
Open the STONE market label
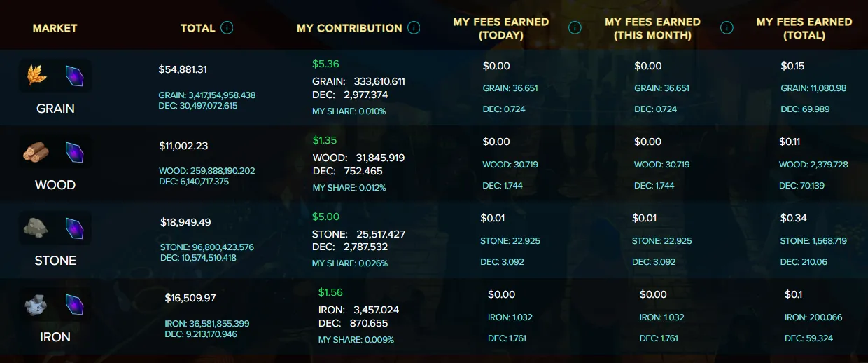(x=55, y=261)
